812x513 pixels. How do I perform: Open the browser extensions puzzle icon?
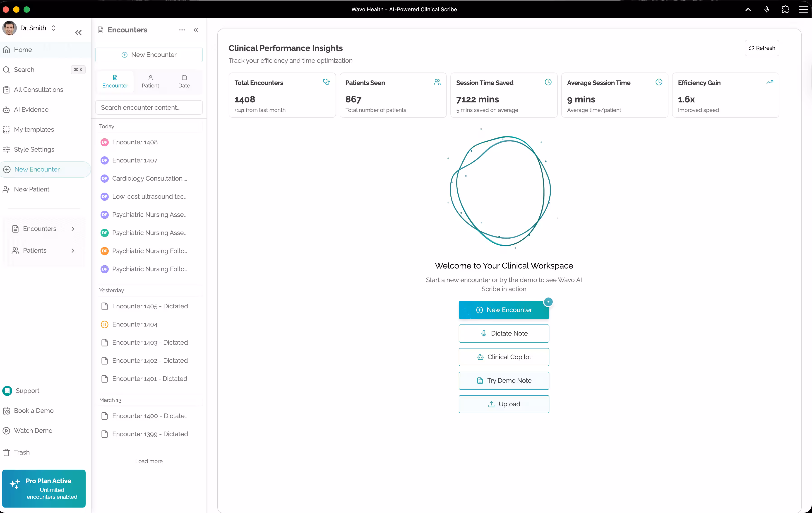pyautogui.click(x=785, y=10)
